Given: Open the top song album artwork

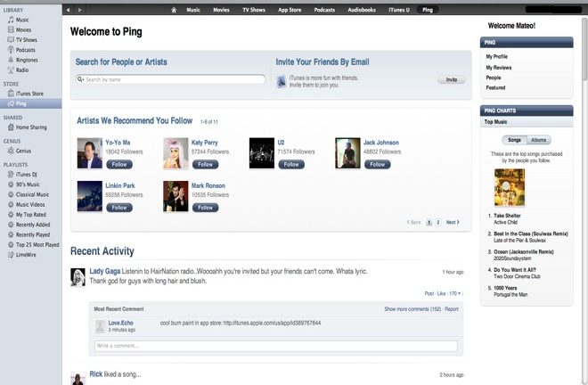Looking at the screenshot, I should click(510, 187).
